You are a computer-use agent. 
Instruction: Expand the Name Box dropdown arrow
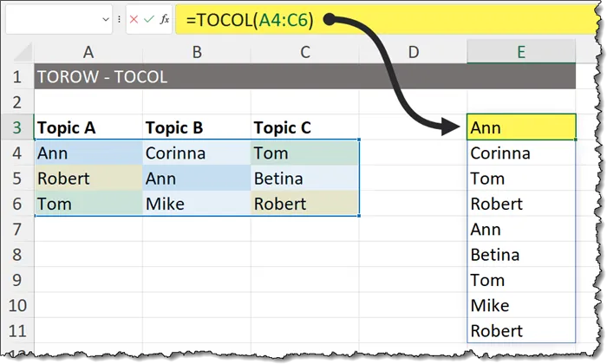(x=106, y=18)
